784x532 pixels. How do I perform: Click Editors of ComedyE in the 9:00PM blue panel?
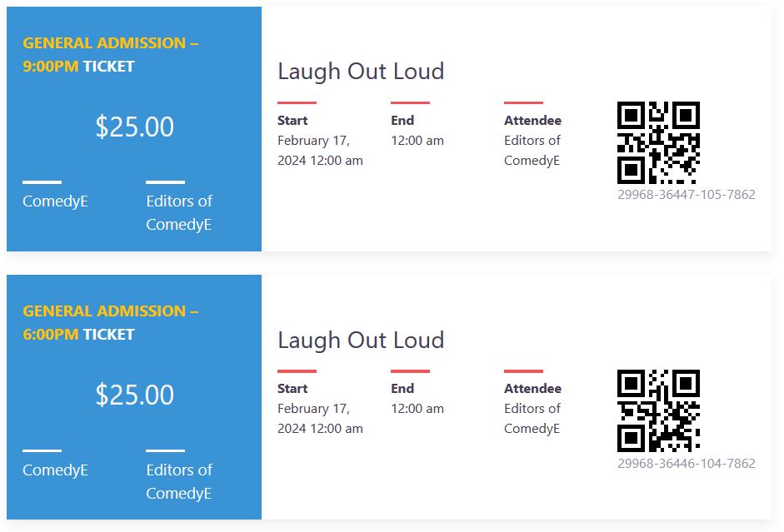pyautogui.click(x=179, y=212)
